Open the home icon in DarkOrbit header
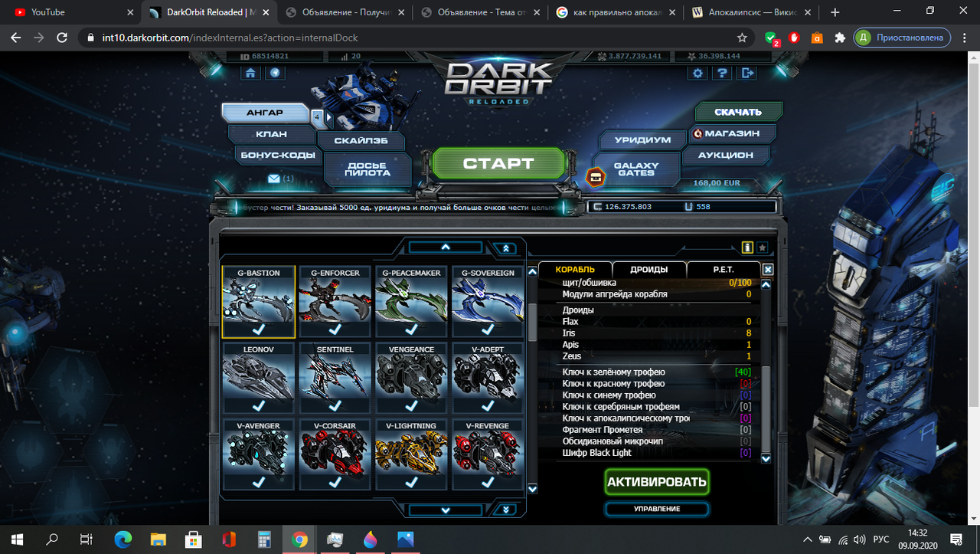The image size is (980, 554). (250, 73)
